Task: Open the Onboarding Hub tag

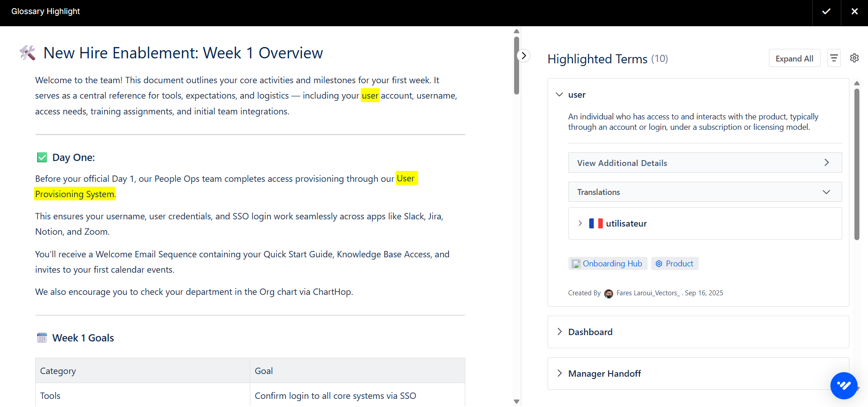Action: [x=608, y=264]
